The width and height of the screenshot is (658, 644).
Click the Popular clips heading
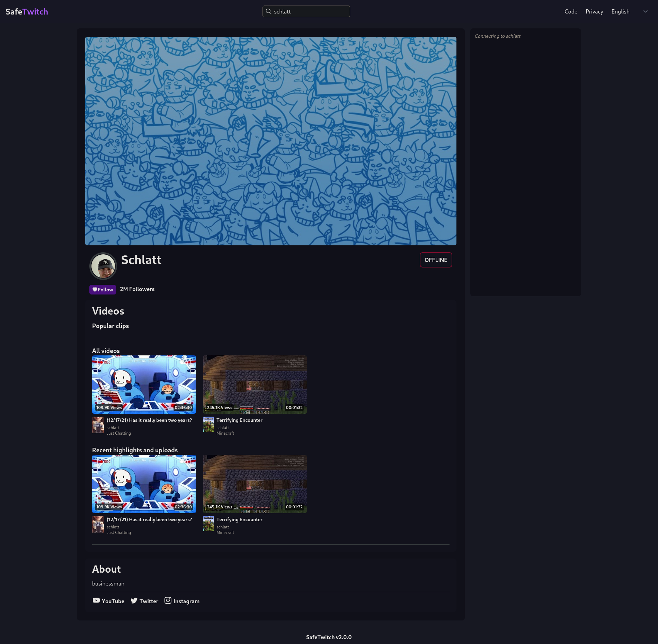pyautogui.click(x=110, y=326)
